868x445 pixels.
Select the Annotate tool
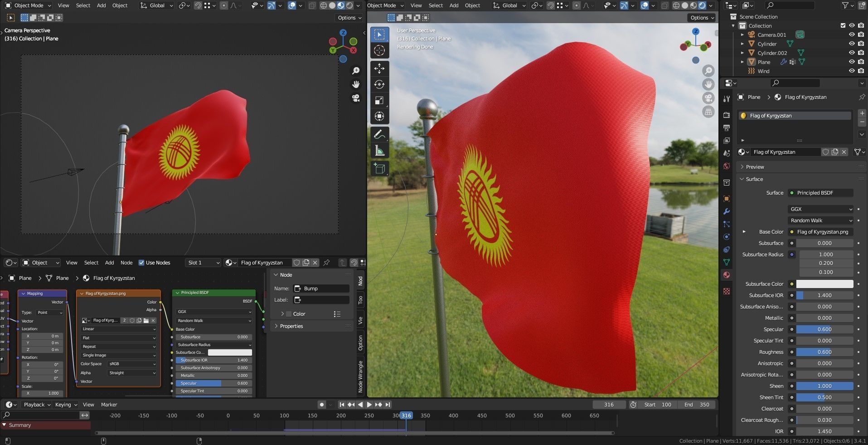click(379, 134)
